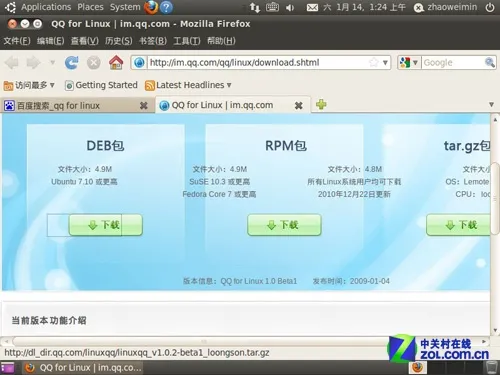Close the 百度搜索_qq for linux tab
The width and height of the screenshot is (500, 375).
144,106
